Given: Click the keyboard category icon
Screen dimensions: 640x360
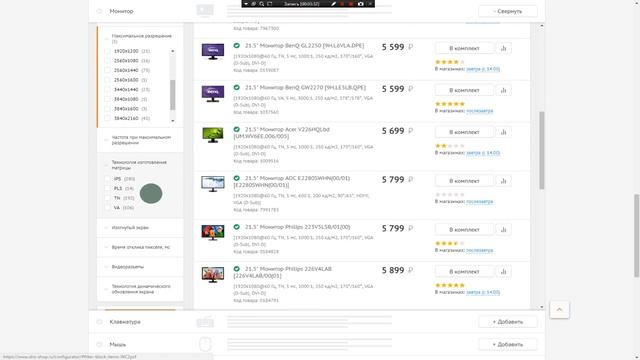Looking at the screenshot, I should (x=205, y=322).
